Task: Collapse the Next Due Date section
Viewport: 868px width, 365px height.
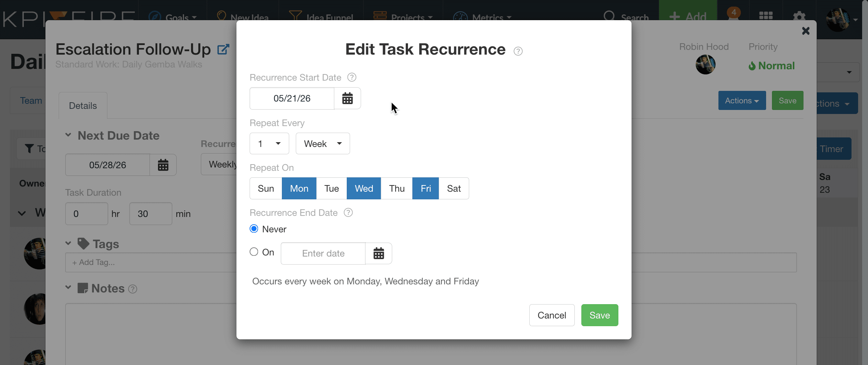Action: coord(68,135)
